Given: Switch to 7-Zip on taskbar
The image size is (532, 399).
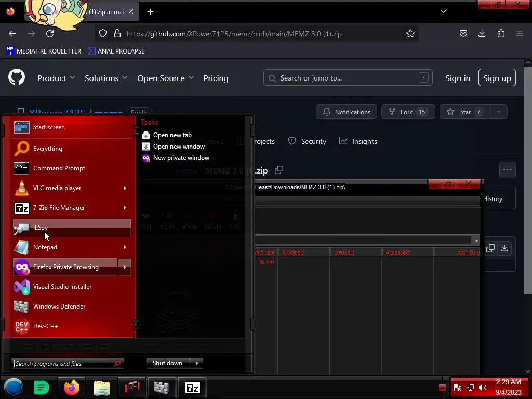Looking at the screenshot, I should tap(192, 388).
